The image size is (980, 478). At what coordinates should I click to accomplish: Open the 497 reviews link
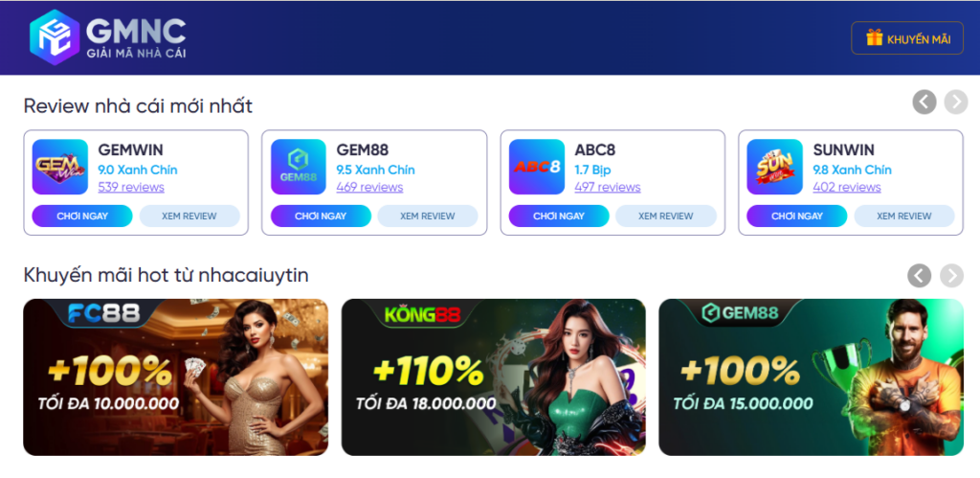coord(608,187)
